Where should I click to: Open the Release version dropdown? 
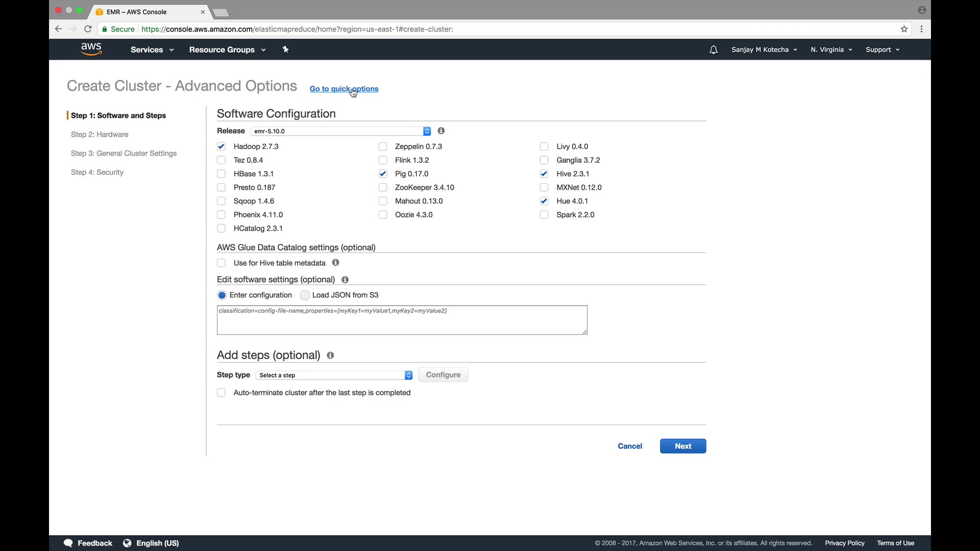(x=340, y=131)
